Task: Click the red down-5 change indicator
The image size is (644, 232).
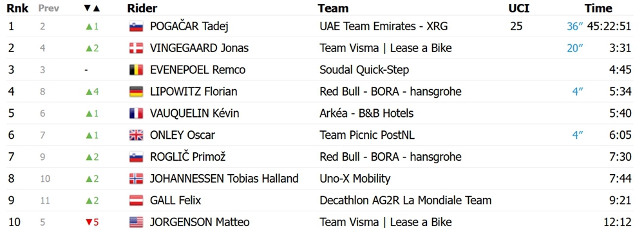Action: (x=92, y=222)
